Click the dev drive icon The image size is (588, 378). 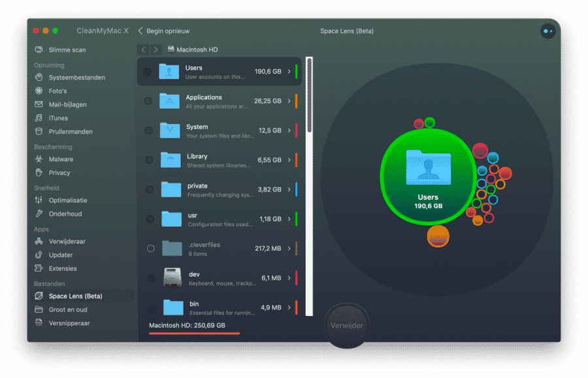pos(172,277)
